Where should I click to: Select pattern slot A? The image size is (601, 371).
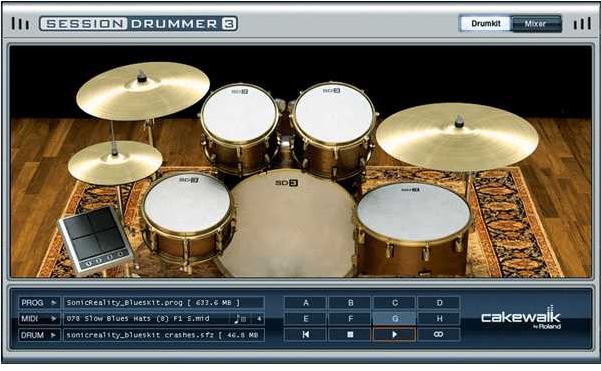tap(306, 303)
